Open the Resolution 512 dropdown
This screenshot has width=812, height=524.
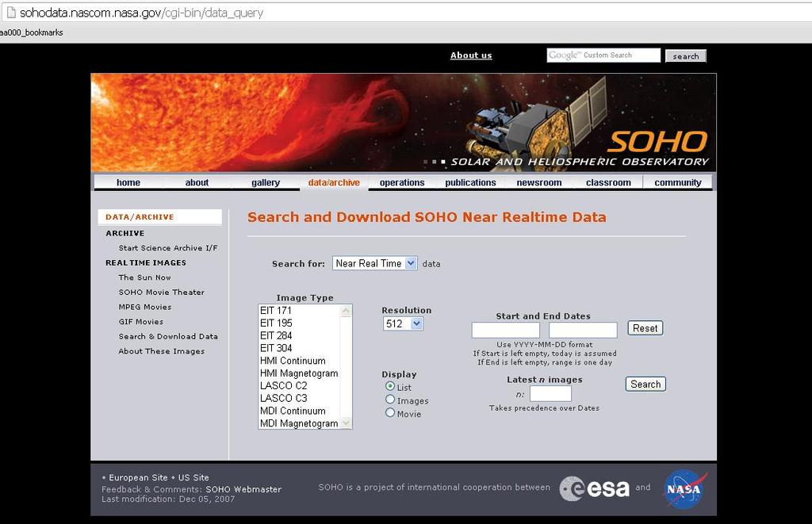click(403, 323)
